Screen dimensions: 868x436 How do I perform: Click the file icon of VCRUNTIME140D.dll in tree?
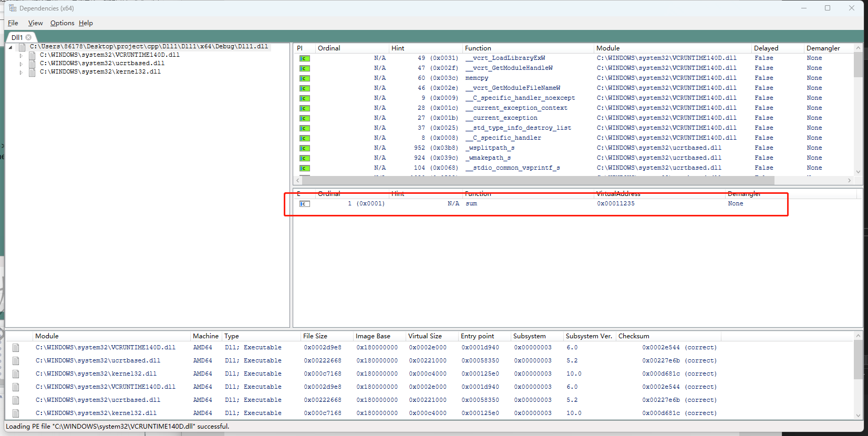[x=32, y=55]
